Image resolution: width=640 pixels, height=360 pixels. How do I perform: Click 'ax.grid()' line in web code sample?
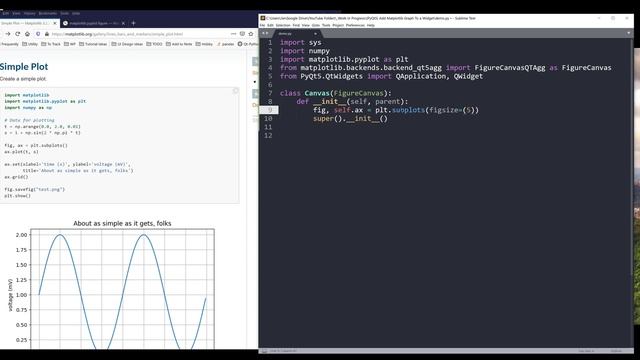tap(16, 177)
